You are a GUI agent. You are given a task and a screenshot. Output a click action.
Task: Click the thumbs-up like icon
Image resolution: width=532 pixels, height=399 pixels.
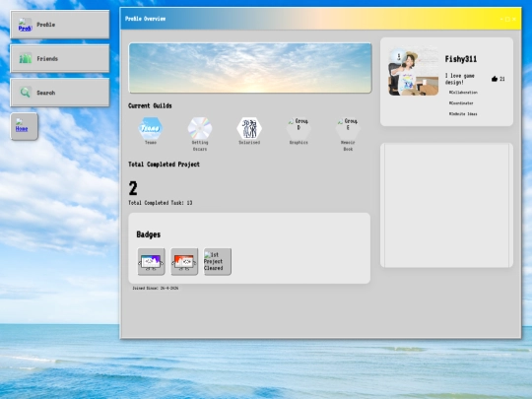click(495, 79)
